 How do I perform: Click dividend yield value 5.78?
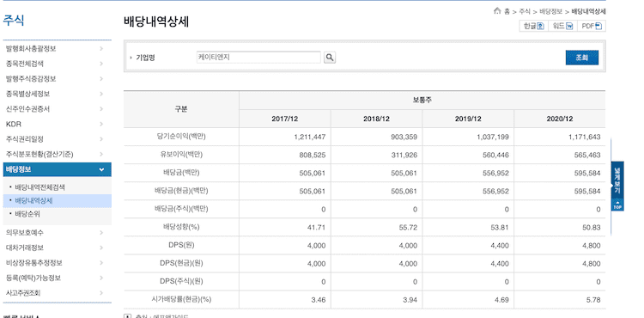pos(593,299)
